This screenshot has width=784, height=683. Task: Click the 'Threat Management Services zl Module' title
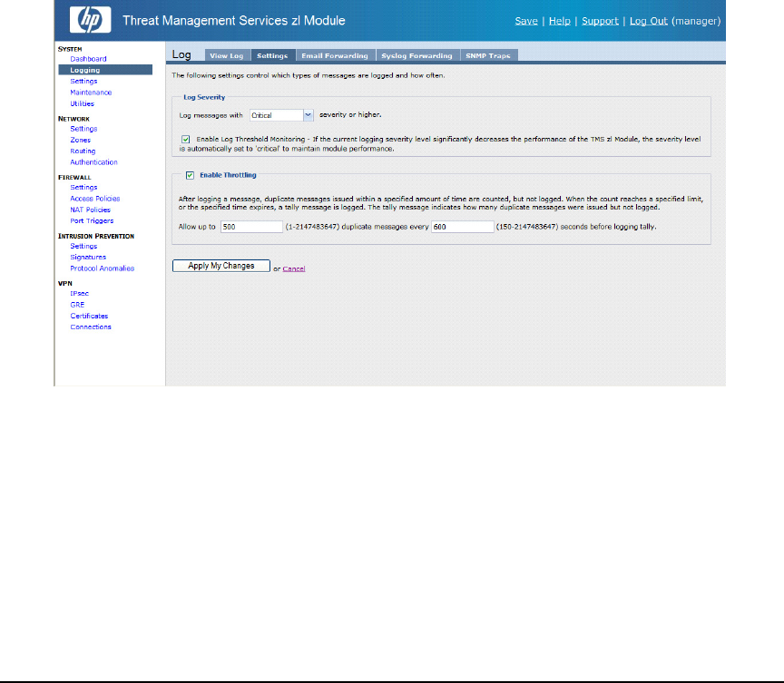pyautogui.click(x=234, y=21)
